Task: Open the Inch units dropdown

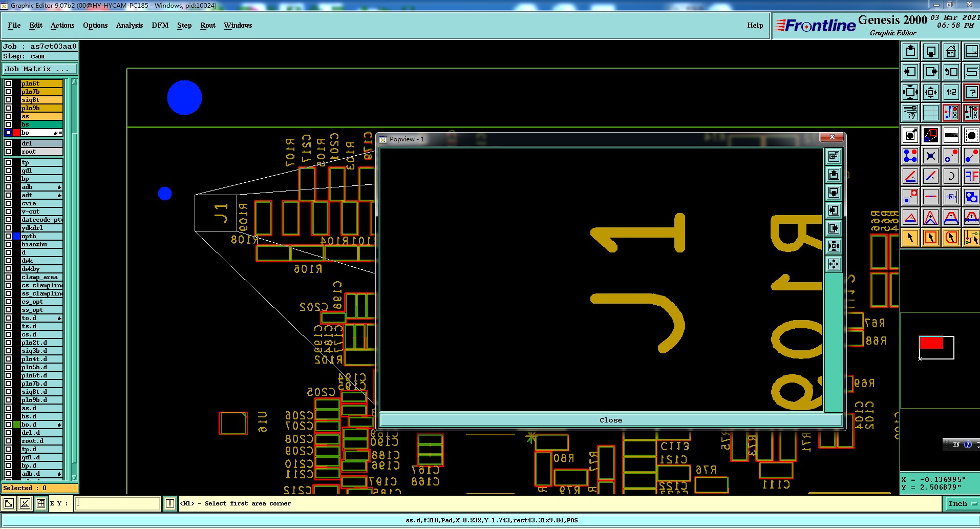Action: click(962, 503)
